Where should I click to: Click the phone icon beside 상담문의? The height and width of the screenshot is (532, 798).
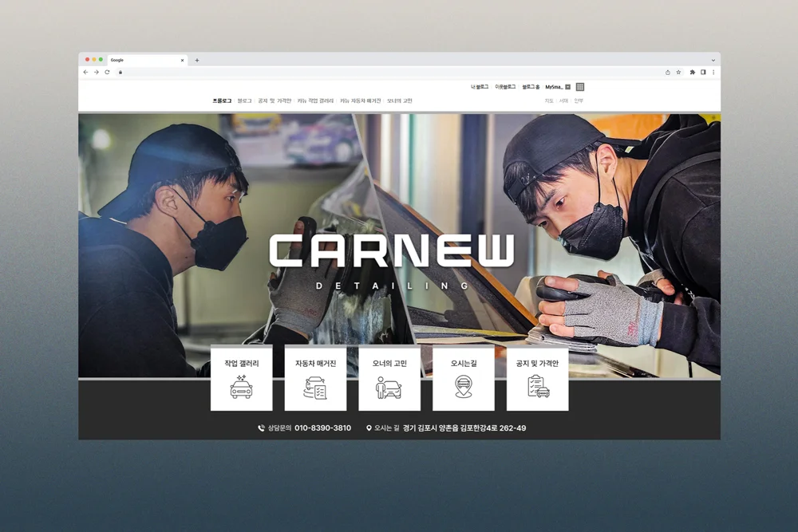[261, 428]
